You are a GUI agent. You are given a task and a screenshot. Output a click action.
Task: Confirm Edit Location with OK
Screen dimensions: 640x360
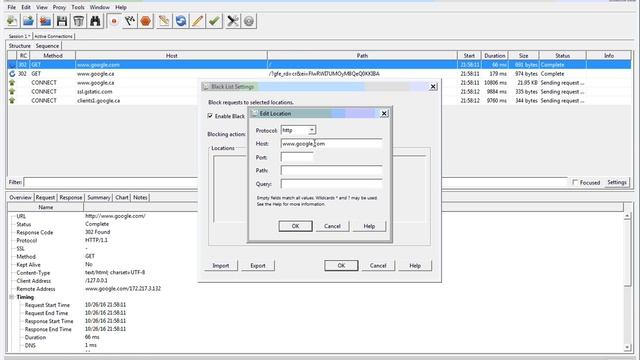pyautogui.click(x=296, y=226)
